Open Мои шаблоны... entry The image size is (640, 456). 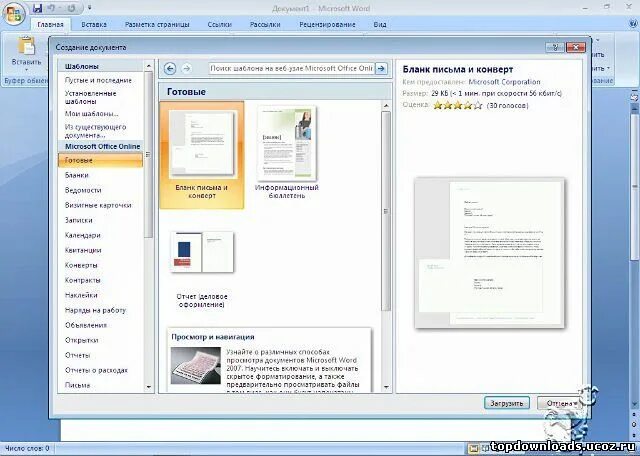click(x=92, y=114)
